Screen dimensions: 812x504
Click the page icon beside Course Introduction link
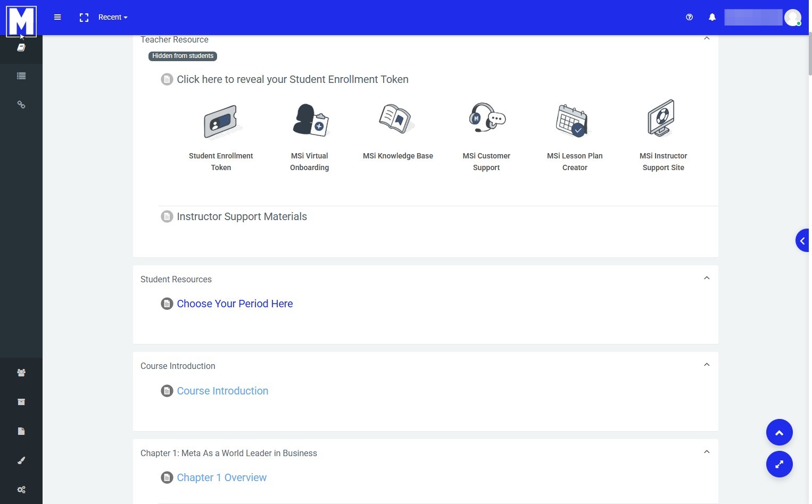[x=167, y=391]
